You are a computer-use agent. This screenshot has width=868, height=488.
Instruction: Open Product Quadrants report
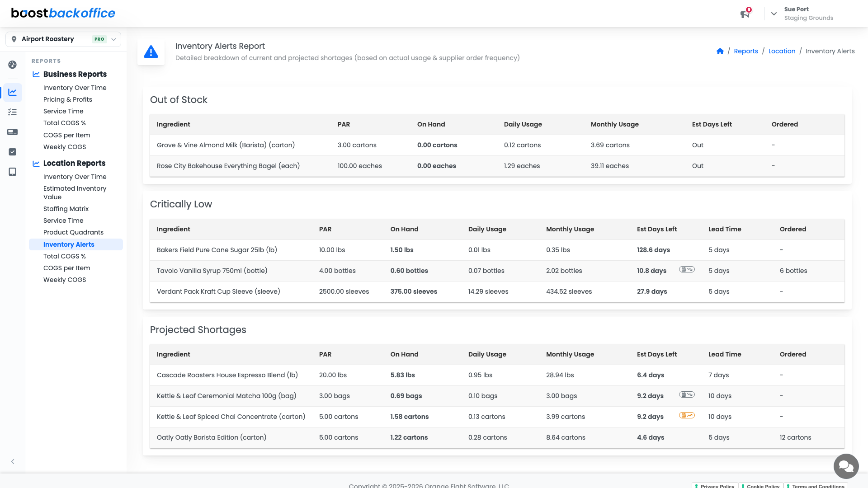(73, 232)
